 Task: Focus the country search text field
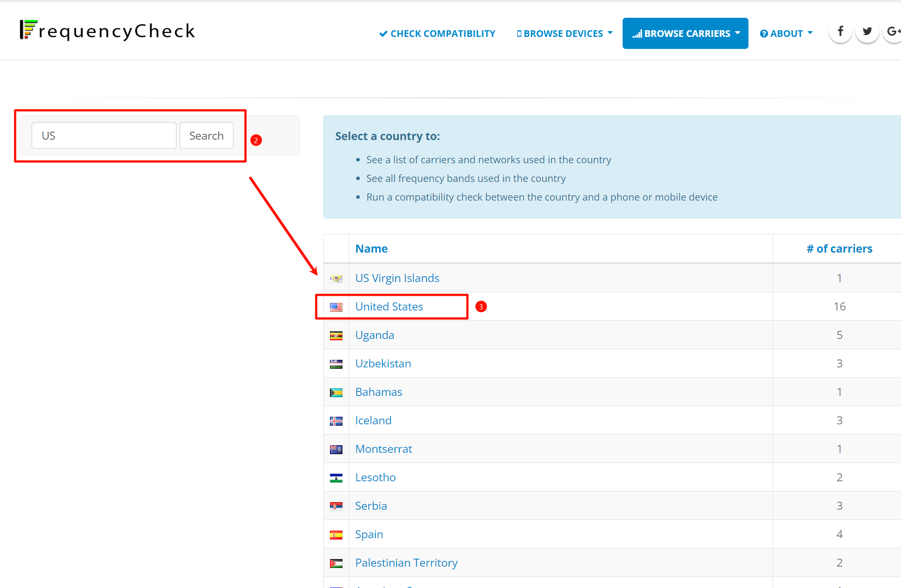click(104, 136)
